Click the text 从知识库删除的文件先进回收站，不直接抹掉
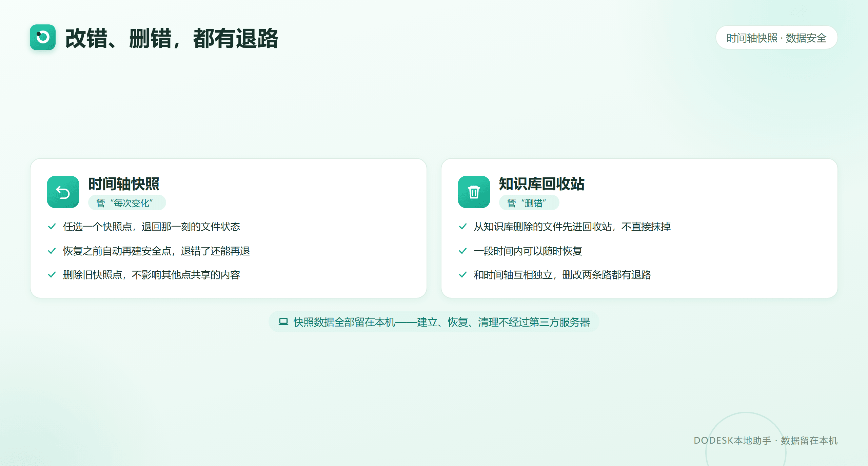The width and height of the screenshot is (868, 466). (572, 227)
